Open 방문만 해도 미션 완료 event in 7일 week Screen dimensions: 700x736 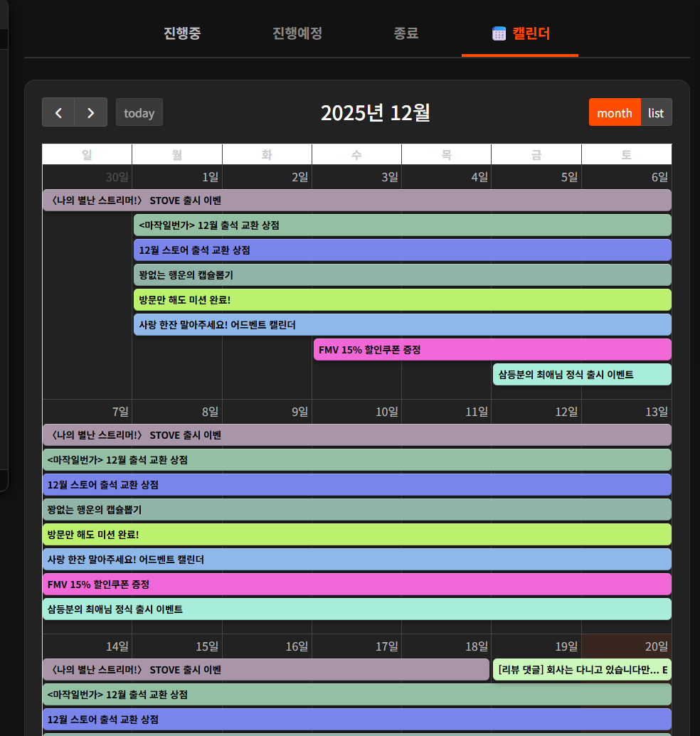356,534
